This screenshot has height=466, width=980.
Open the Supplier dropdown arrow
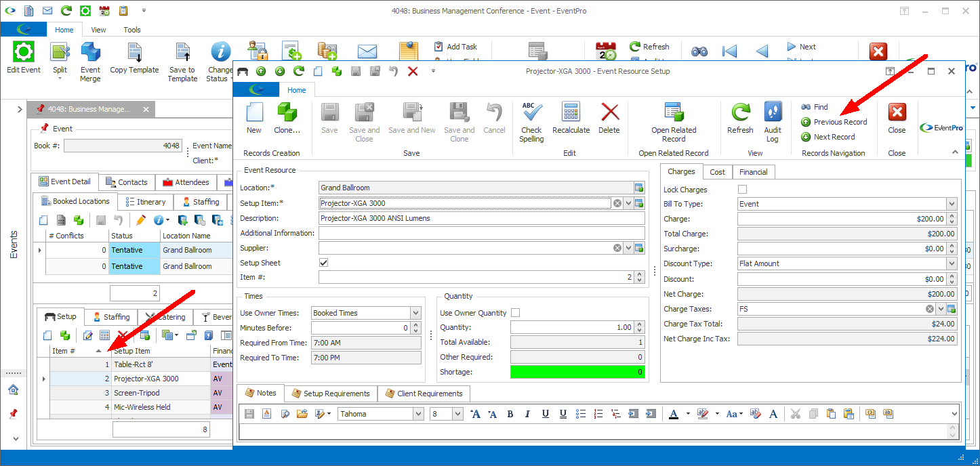pyautogui.click(x=628, y=248)
